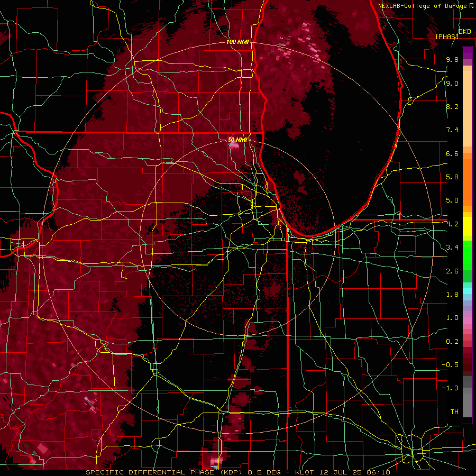Click the NEXLAB-College of DuPage label
The width and height of the screenshot is (476, 476).
423,6
